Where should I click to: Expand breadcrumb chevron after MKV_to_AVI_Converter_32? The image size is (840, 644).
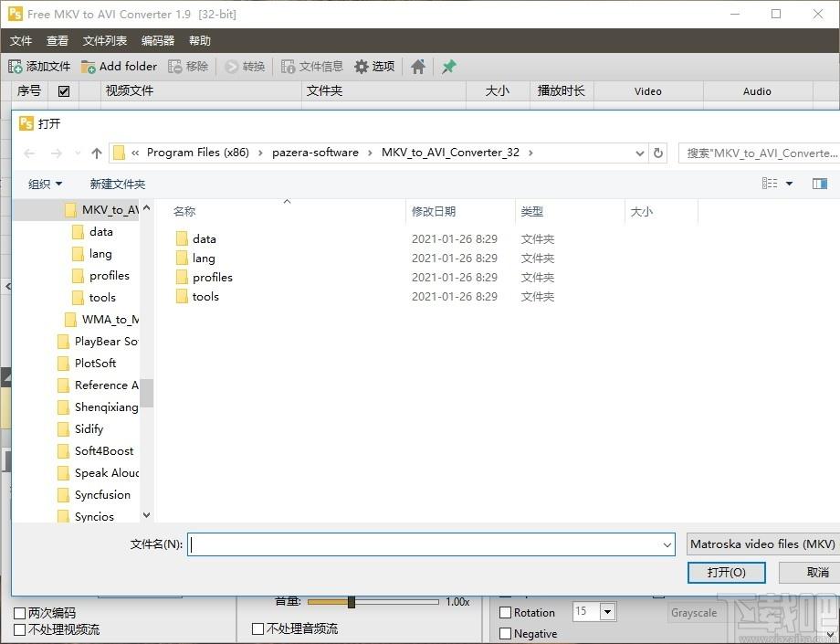tap(530, 153)
